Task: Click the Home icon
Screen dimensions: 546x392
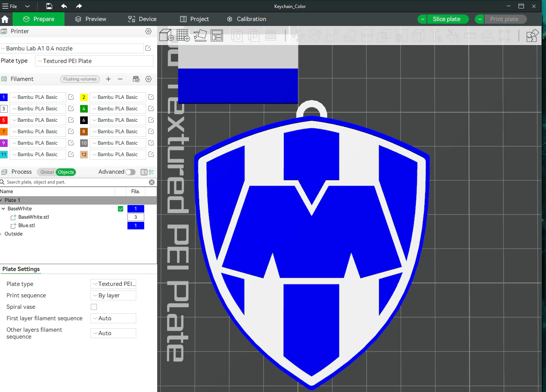Action: click(5, 19)
